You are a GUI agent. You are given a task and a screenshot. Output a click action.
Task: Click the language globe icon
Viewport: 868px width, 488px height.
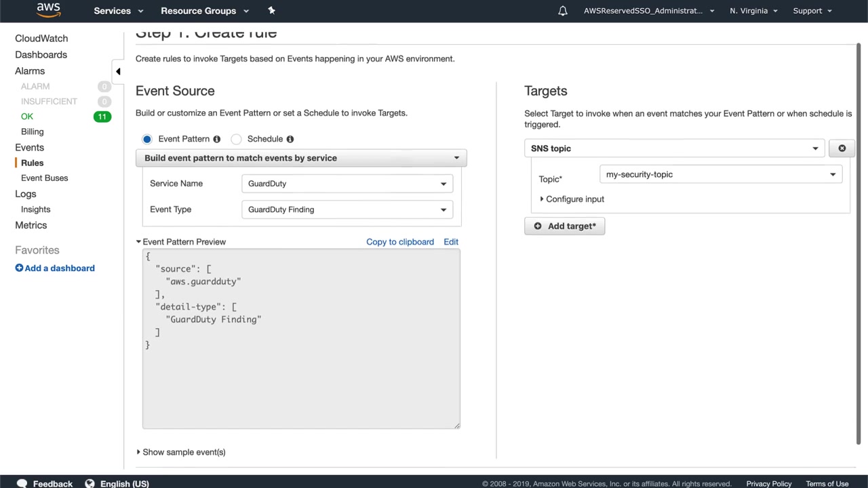90,483
